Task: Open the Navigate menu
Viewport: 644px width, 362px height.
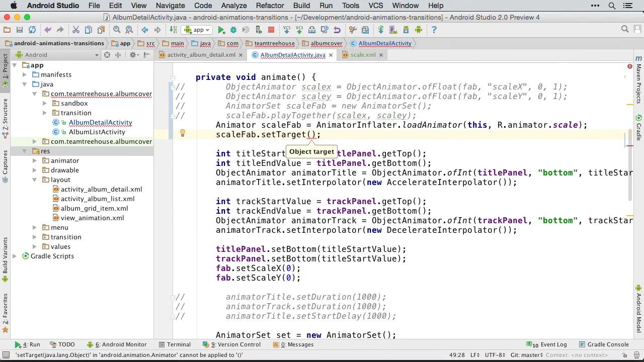Action: click(x=170, y=6)
